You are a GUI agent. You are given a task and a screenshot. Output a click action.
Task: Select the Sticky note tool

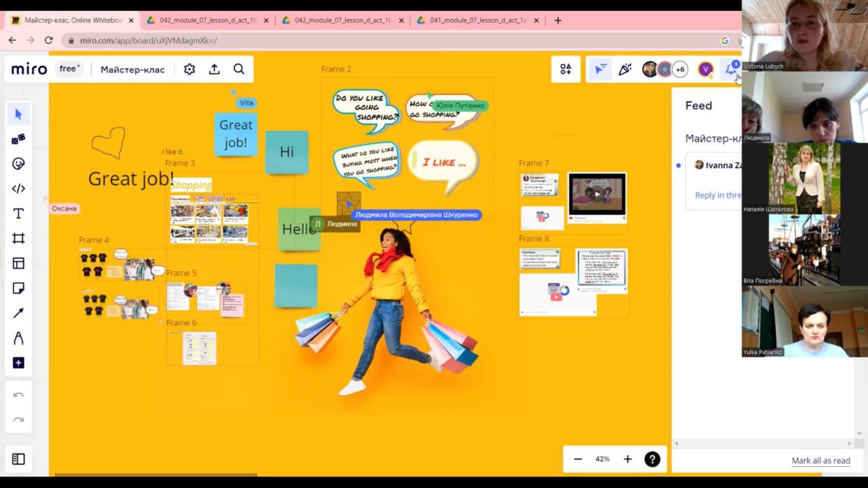(x=18, y=288)
